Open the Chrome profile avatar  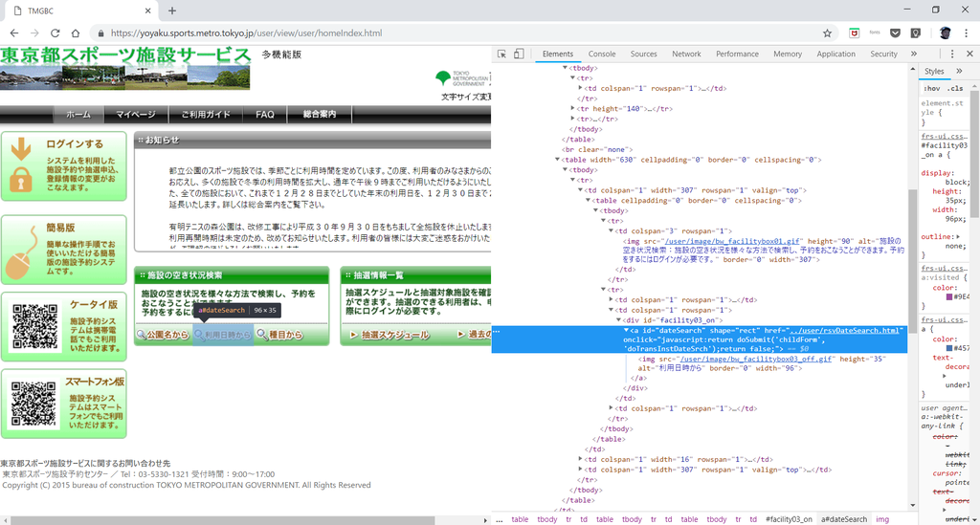[945, 33]
